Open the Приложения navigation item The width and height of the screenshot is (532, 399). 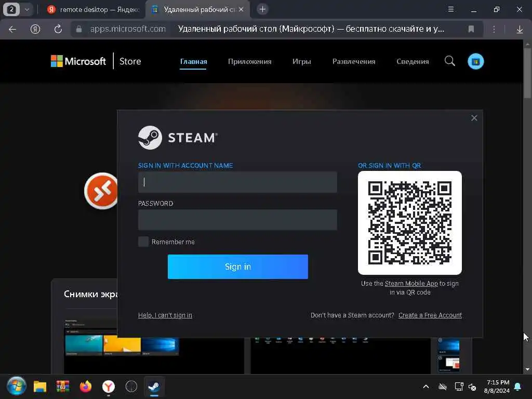tap(249, 61)
